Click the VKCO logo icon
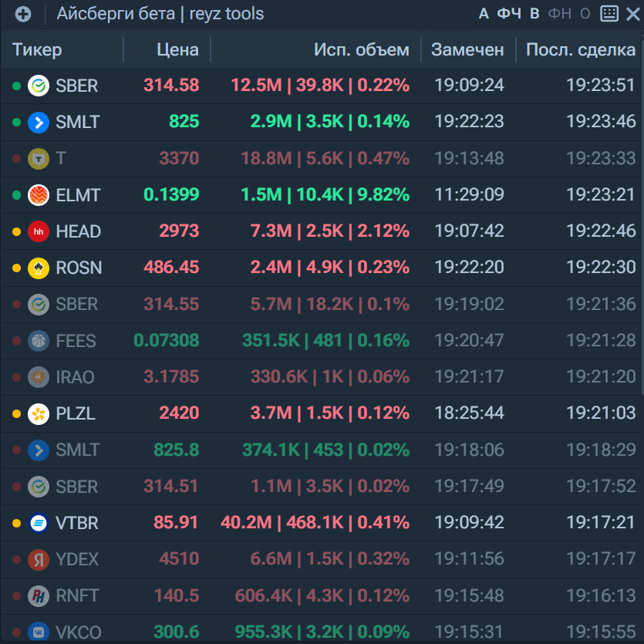644x644 pixels. click(x=39, y=632)
